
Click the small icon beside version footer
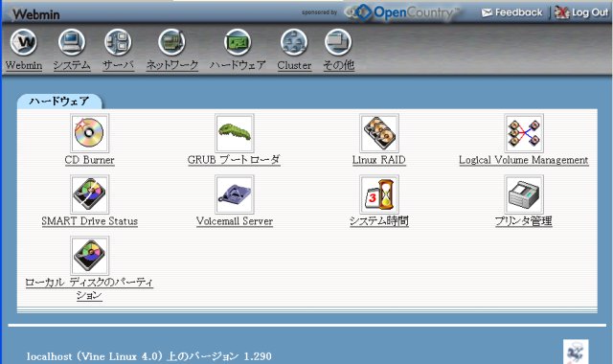click(x=576, y=352)
